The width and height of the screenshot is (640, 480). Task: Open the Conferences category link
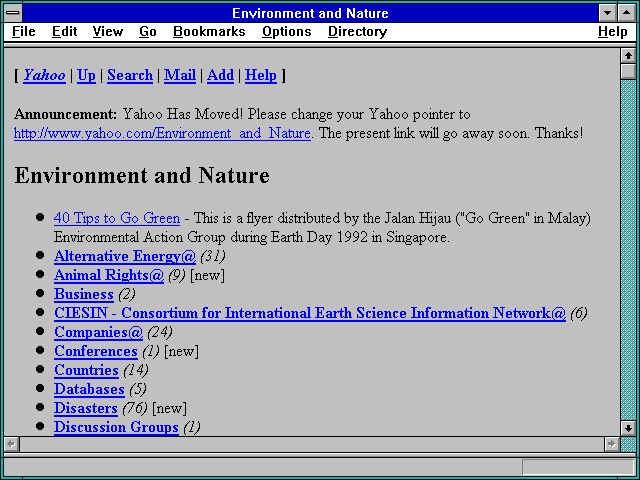click(x=96, y=351)
